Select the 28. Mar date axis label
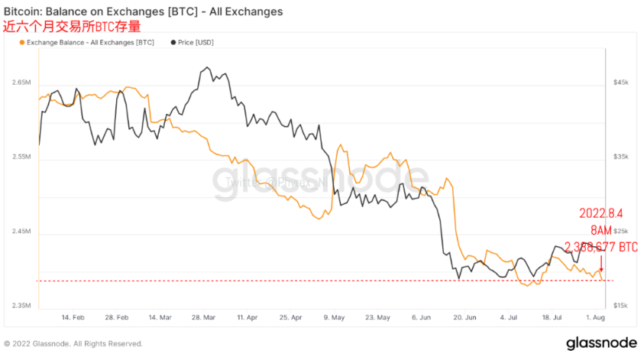Screen dimensions: 644x357 point(203,317)
